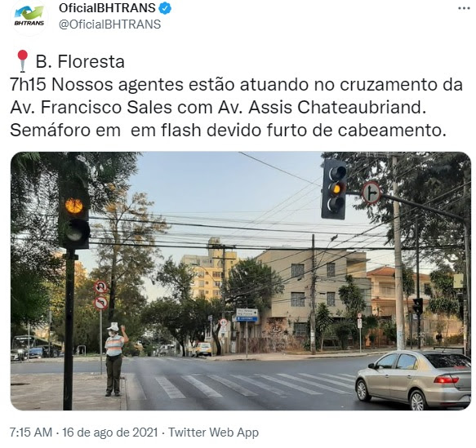The width and height of the screenshot is (476, 448).
Task: Click the BHTRANS profile avatar
Action: (29, 17)
